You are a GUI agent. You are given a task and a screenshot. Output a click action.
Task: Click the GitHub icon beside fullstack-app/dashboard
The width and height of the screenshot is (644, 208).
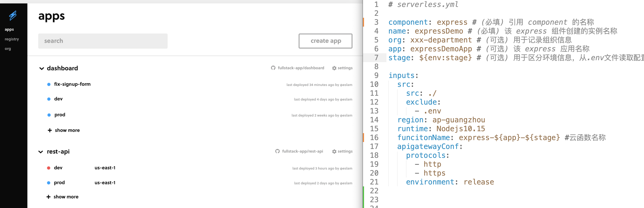point(273,68)
